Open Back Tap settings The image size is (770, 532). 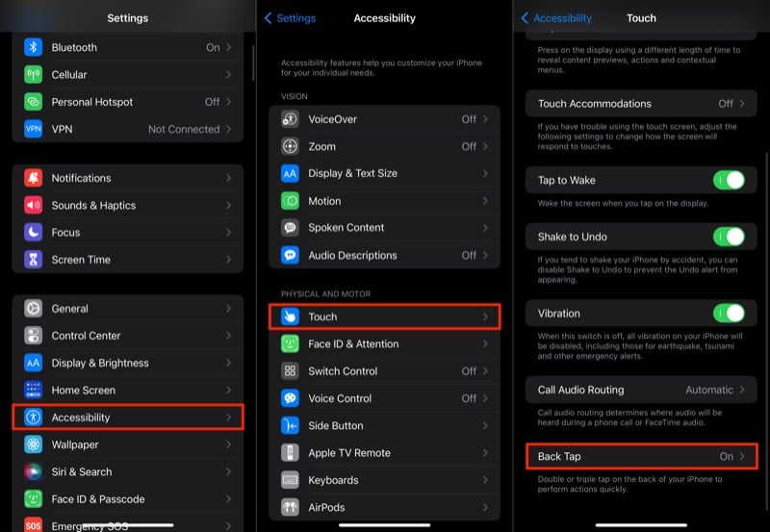click(641, 456)
